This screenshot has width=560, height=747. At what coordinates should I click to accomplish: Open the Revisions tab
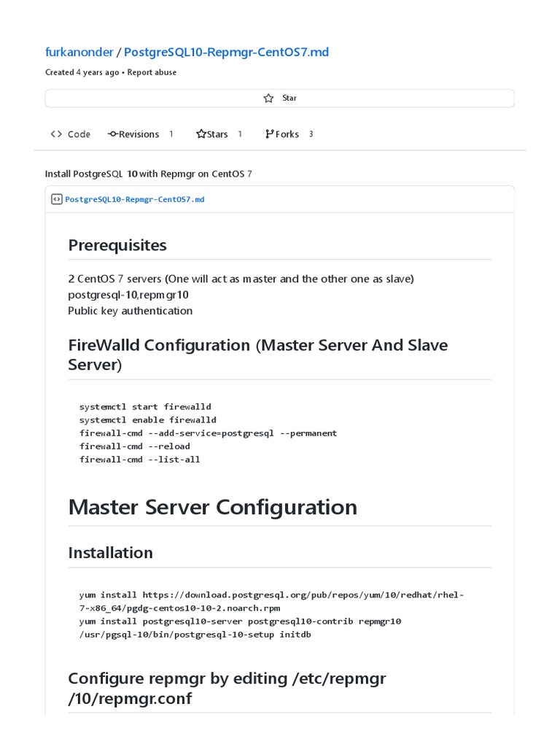coord(139,134)
